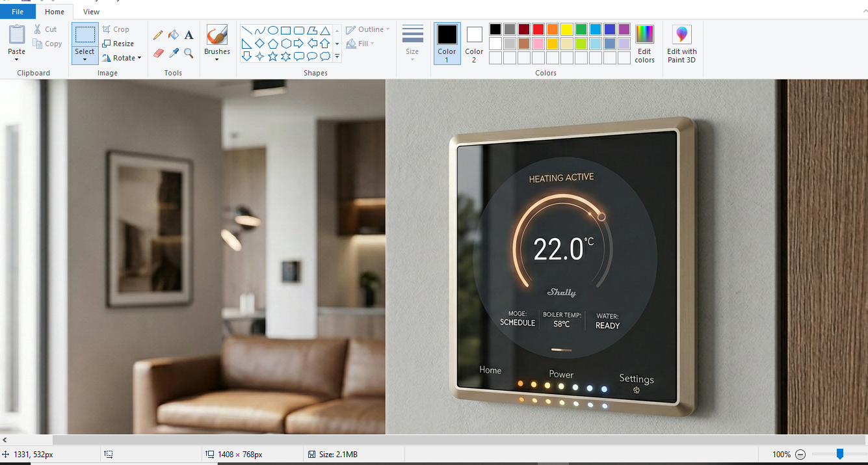Click the scroll left arrow
This screenshot has width=868, height=465.
click(x=5, y=440)
